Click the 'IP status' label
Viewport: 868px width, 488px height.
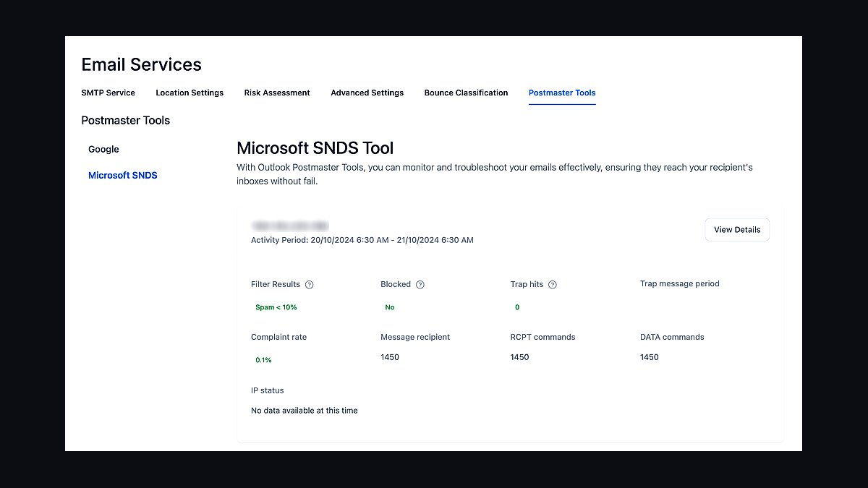(x=268, y=390)
